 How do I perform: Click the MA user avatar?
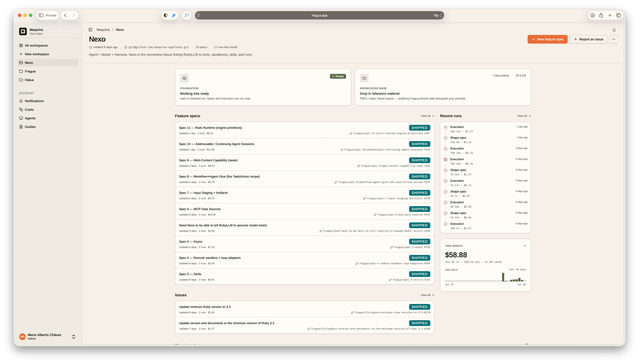[x=22, y=336]
